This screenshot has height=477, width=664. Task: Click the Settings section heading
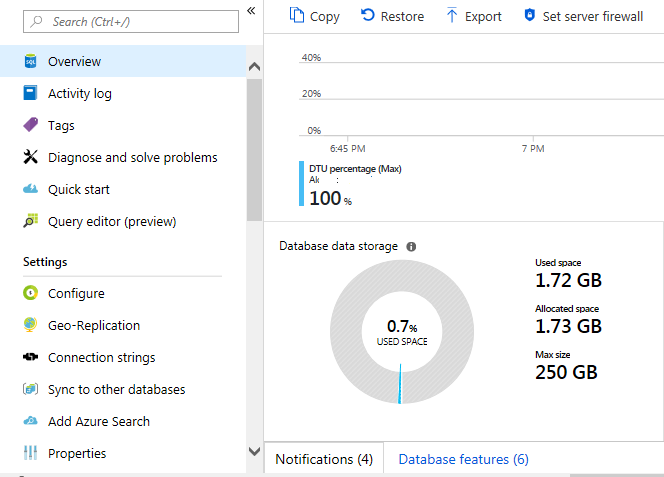45,262
